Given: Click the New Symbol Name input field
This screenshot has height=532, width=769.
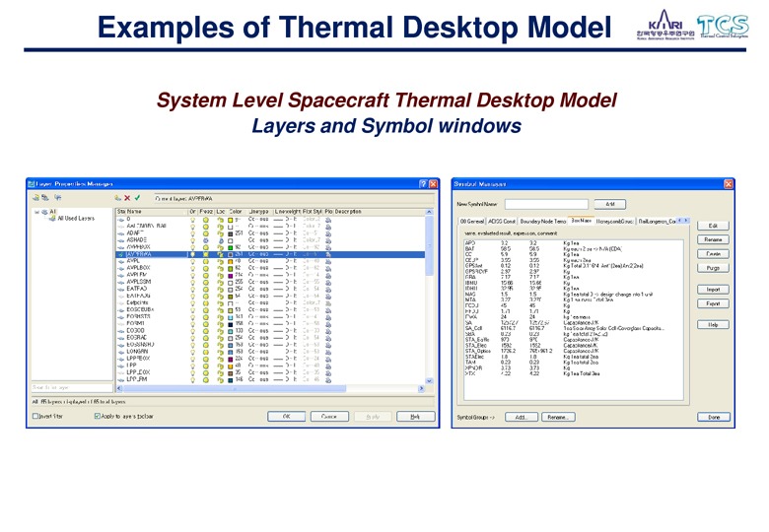Looking at the screenshot, I should point(546,204).
